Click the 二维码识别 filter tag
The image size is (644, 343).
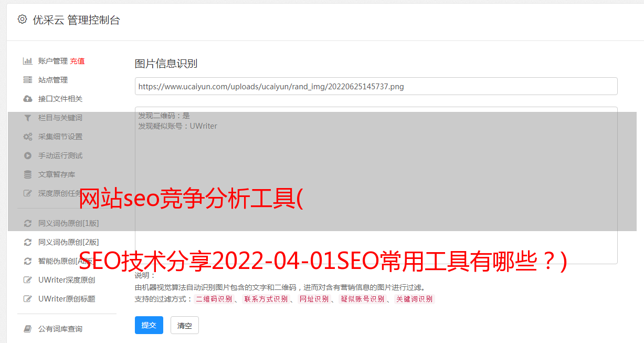click(x=214, y=299)
